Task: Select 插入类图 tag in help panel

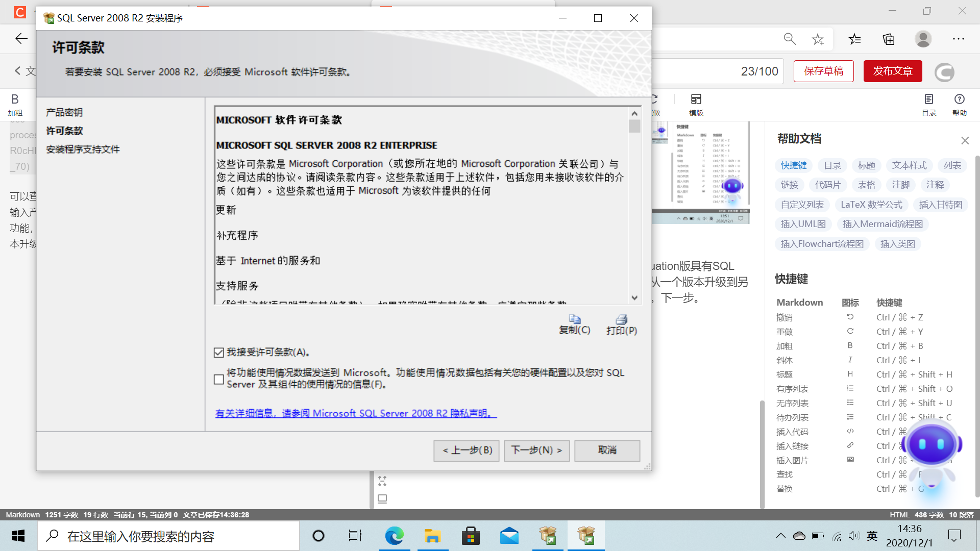Action: tap(898, 244)
